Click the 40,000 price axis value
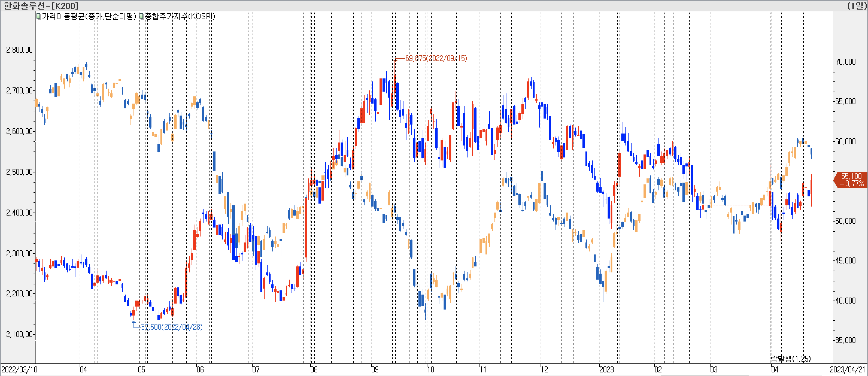 coord(846,301)
